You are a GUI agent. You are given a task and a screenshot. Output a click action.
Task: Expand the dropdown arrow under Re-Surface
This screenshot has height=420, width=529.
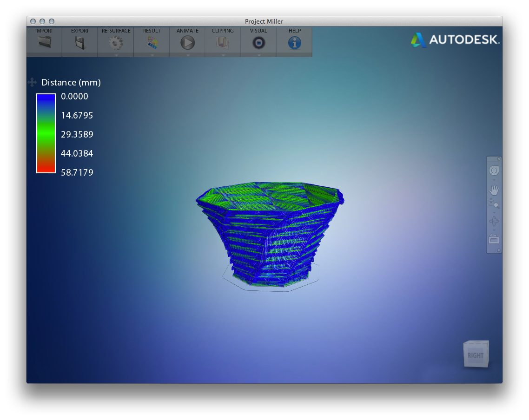(x=116, y=55)
